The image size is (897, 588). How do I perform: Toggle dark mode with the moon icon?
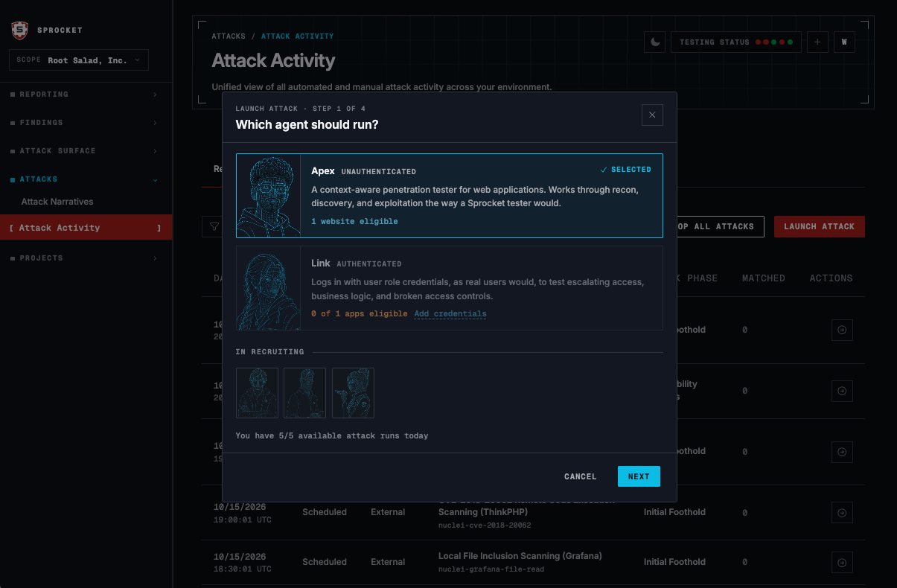(x=655, y=42)
